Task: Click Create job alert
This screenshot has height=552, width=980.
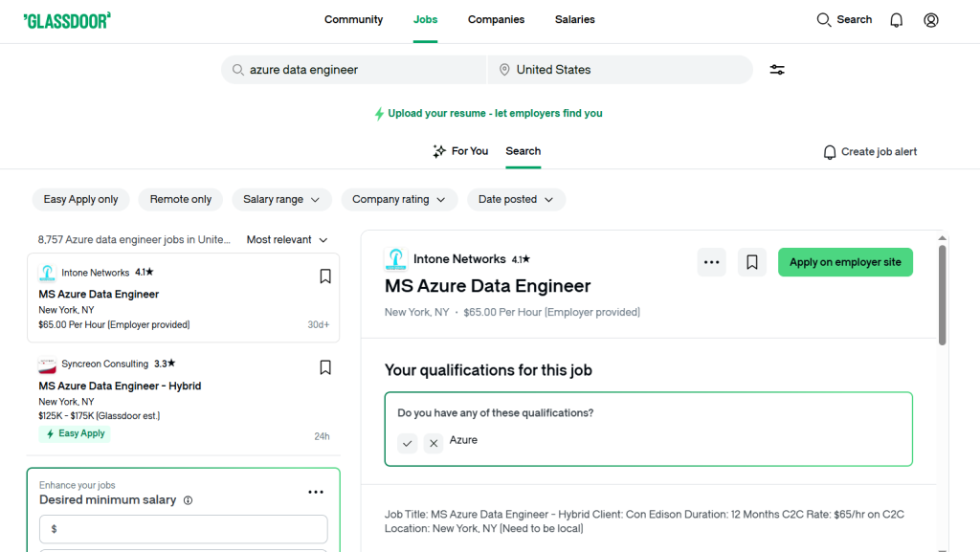Action: point(870,152)
